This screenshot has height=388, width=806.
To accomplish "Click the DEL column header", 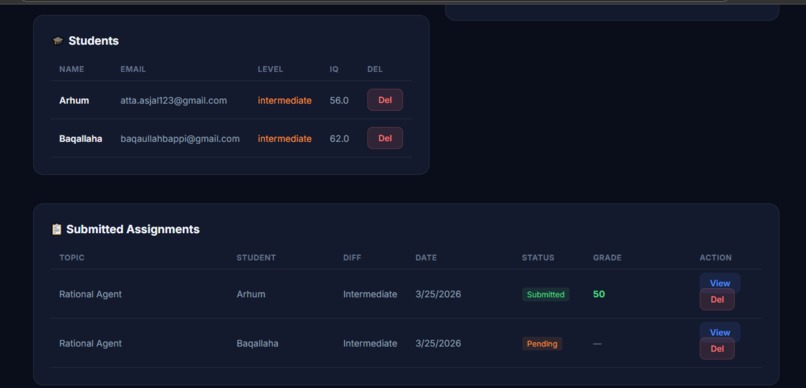I will (x=375, y=69).
